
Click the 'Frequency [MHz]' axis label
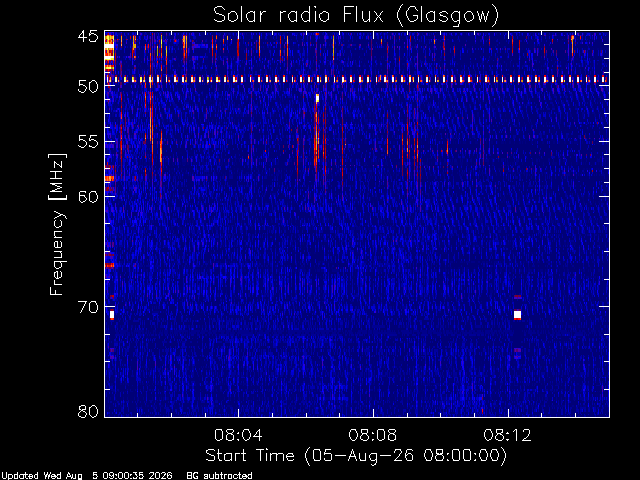57,224
